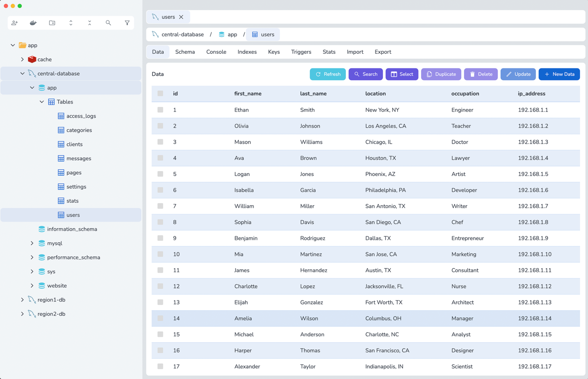Click the Redis icon next to cache

pos(32,59)
